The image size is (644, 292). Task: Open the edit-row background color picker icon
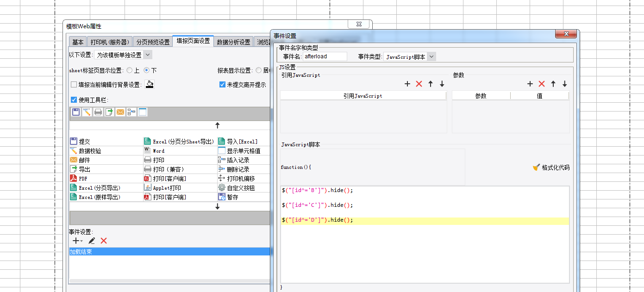coord(149,85)
